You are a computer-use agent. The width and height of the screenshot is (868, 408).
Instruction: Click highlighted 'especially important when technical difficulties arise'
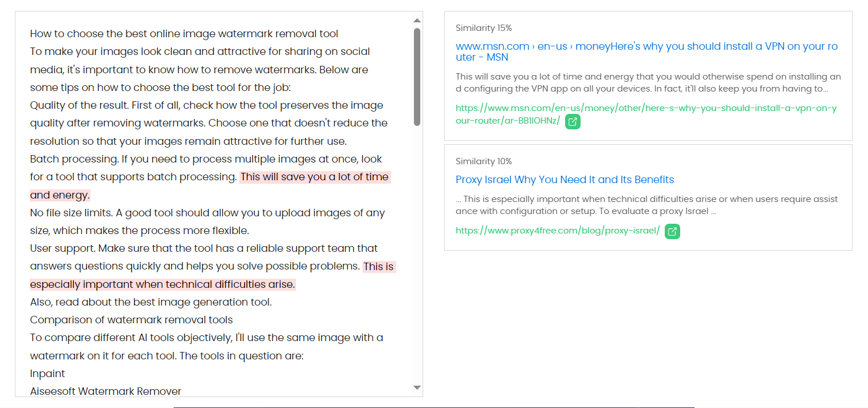click(163, 284)
